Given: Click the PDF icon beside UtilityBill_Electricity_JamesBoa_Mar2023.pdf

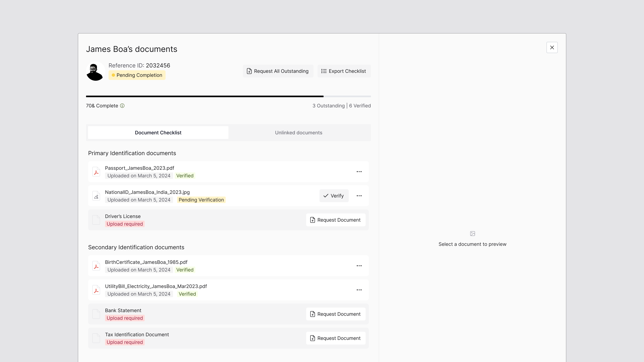Looking at the screenshot, I should pyautogui.click(x=96, y=290).
